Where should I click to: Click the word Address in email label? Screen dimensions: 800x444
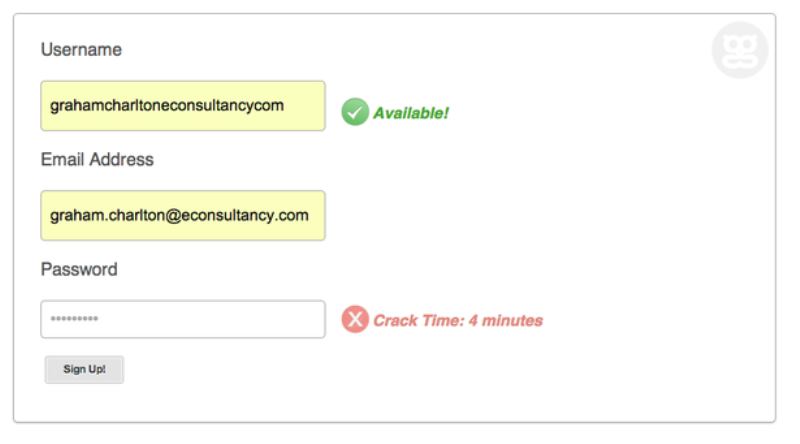tap(121, 159)
